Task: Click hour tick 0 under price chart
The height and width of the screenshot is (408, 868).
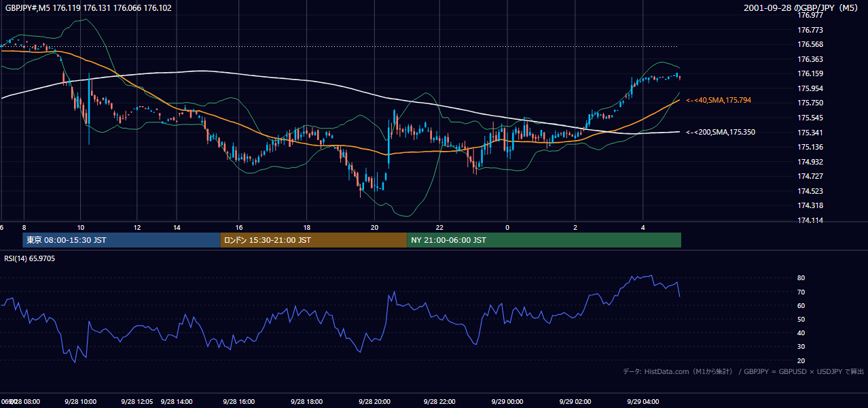Action: [x=507, y=227]
